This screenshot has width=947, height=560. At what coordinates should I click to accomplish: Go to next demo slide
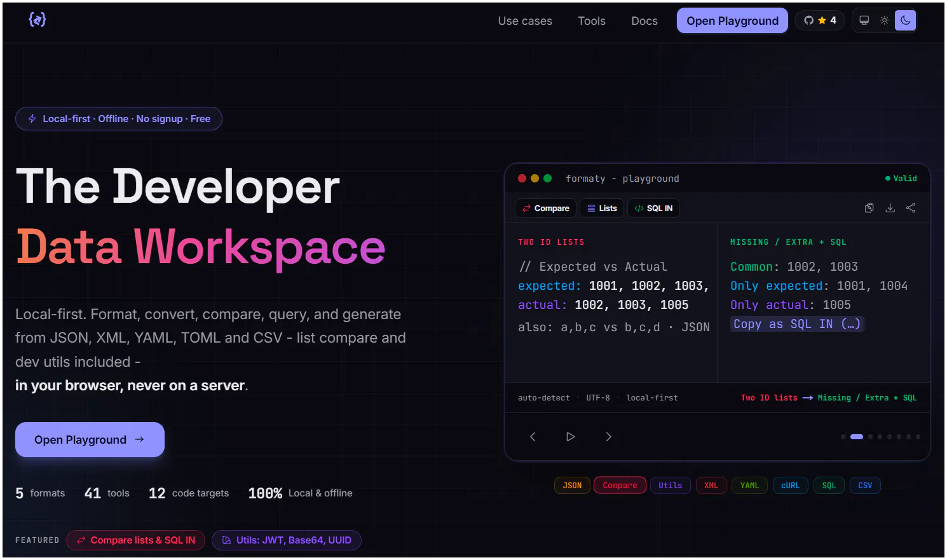pyautogui.click(x=608, y=437)
